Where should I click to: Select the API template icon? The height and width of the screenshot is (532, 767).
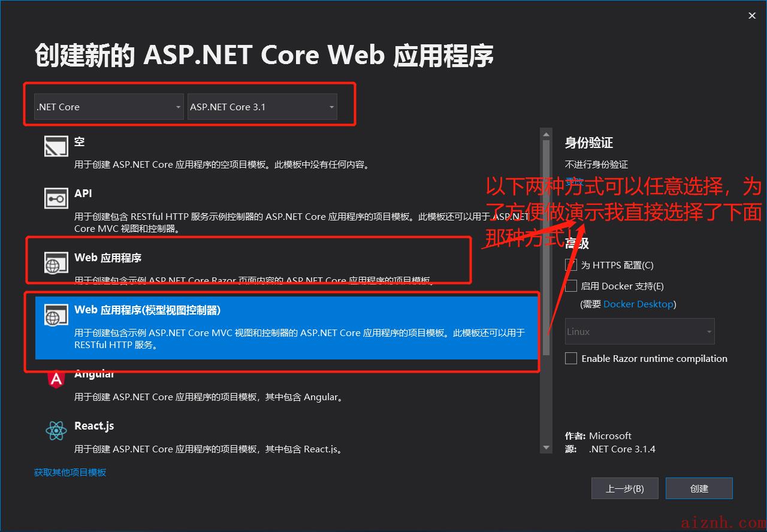[56, 198]
